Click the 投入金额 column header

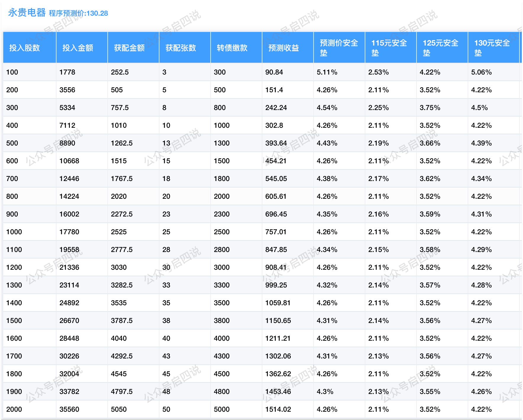78,48
